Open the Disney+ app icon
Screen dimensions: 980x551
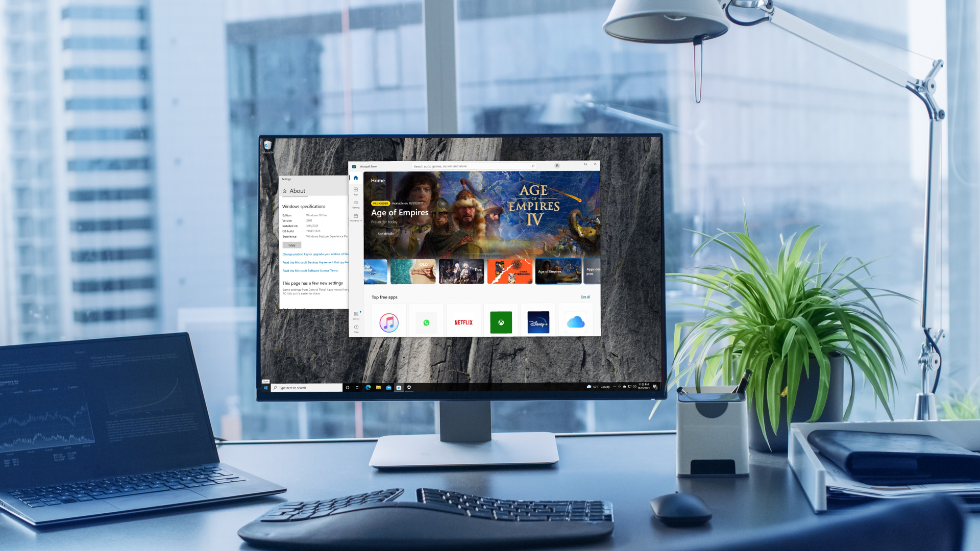tap(538, 321)
